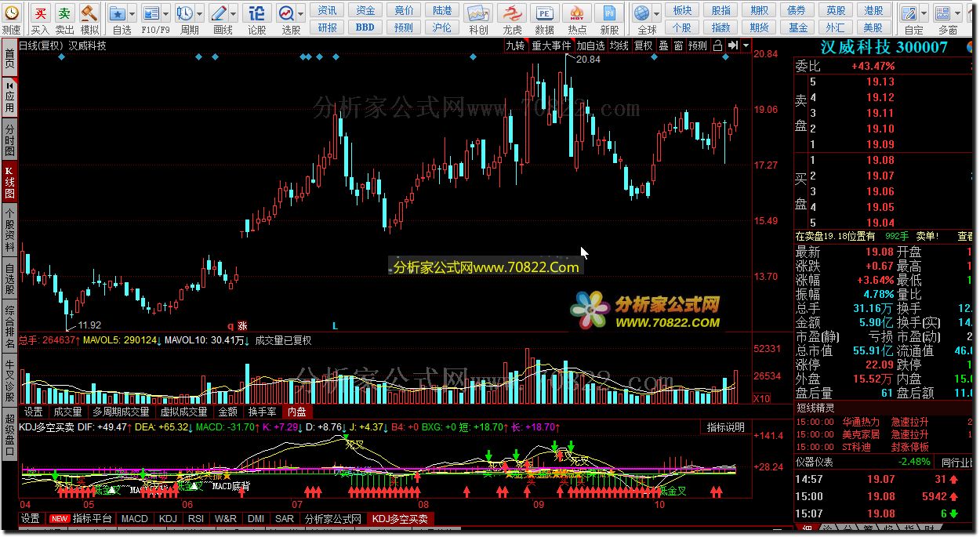Click the 20.84 high price marker

point(588,60)
